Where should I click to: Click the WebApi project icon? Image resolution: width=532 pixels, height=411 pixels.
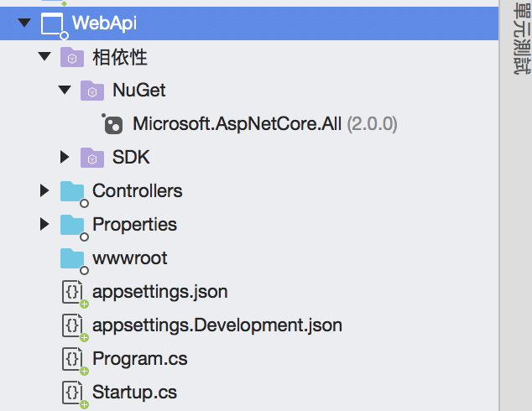(52, 24)
